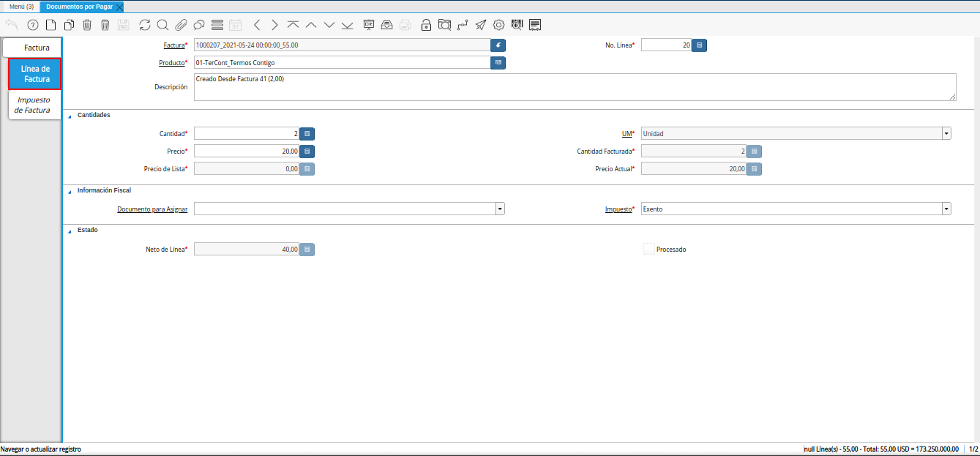The height and width of the screenshot is (456, 980).
Task: Go to next record with down chevron
Action: coord(329,25)
